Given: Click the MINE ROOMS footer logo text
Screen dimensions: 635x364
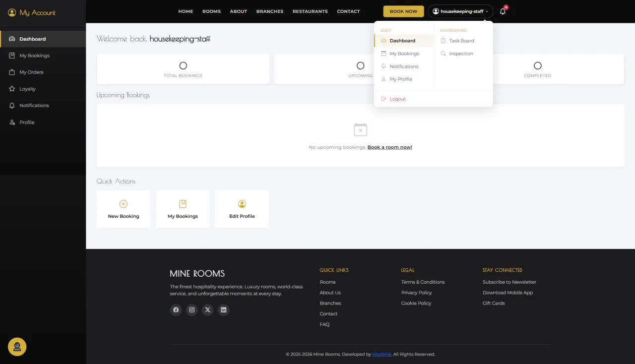Looking at the screenshot, I should [x=197, y=273].
